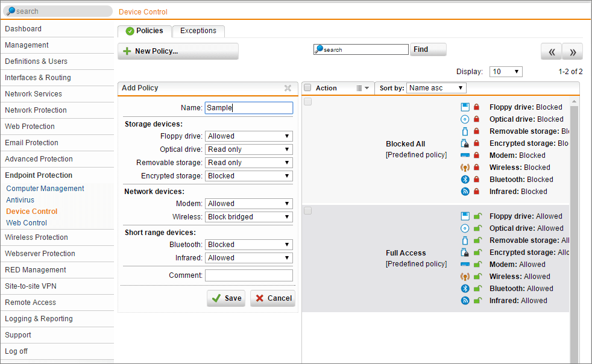Check the Blocked All policy checkbox
Image resolution: width=592 pixels, height=364 pixels.
(x=307, y=102)
